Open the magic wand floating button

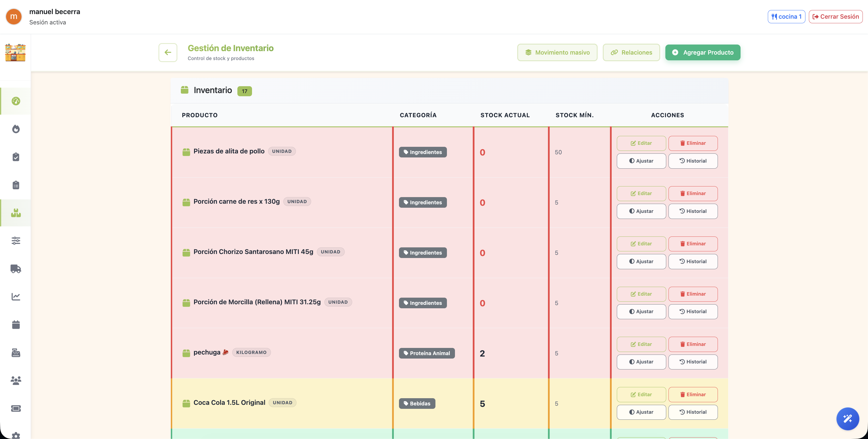(847, 419)
